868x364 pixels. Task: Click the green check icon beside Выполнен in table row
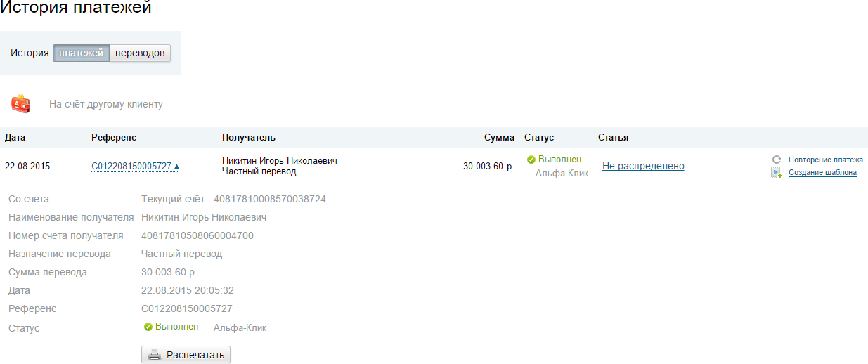pos(531,160)
